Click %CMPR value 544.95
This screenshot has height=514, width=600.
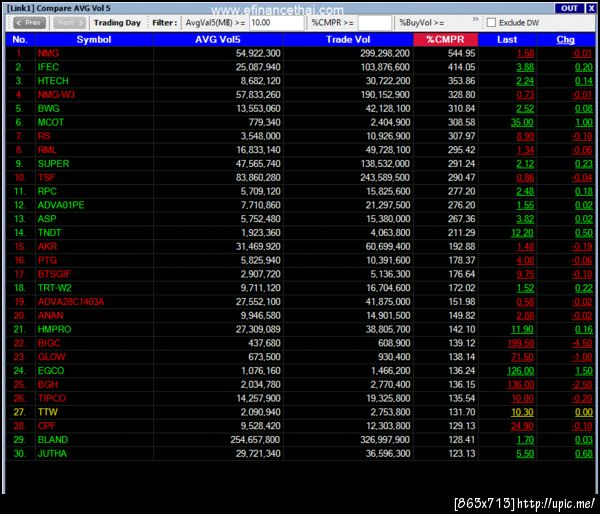[x=461, y=53]
